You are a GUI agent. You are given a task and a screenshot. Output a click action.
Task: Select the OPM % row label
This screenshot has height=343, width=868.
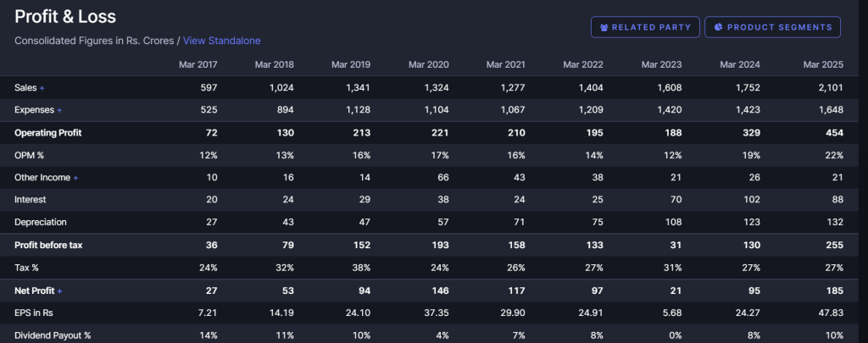click(x=31, y=155)
